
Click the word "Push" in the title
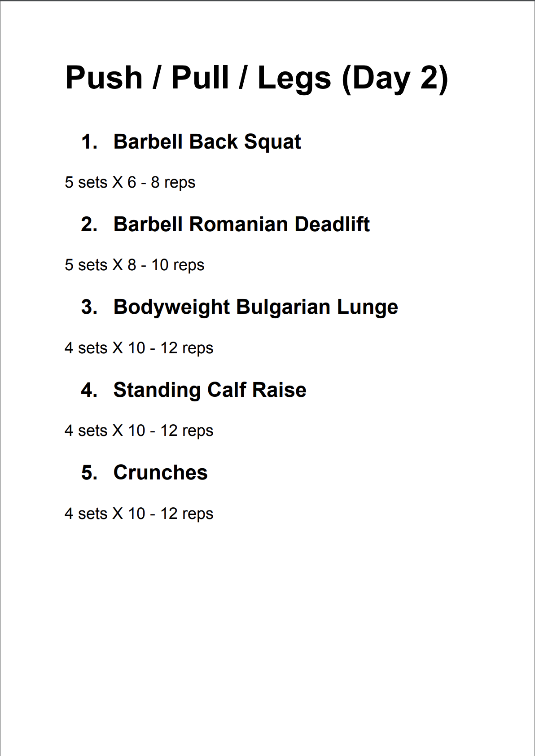click(x=104, y=78)
